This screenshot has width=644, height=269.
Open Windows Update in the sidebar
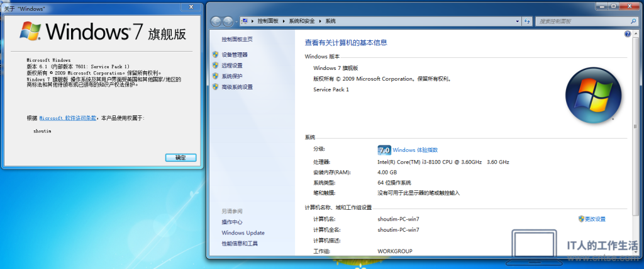243,233
